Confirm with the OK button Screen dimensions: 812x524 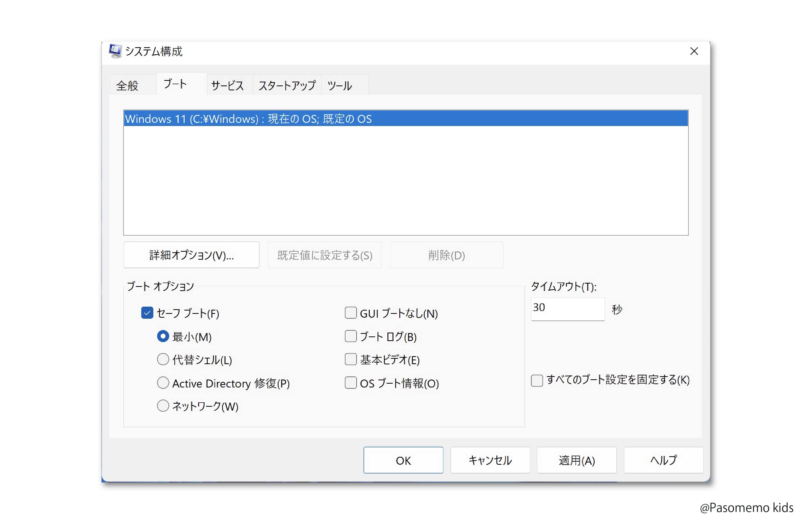coord(403,460)
